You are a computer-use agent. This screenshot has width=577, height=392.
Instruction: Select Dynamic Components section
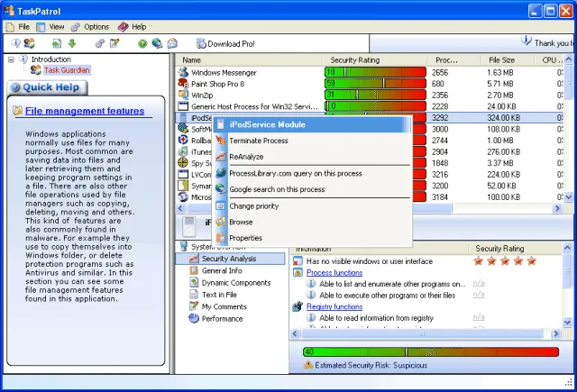236,282
